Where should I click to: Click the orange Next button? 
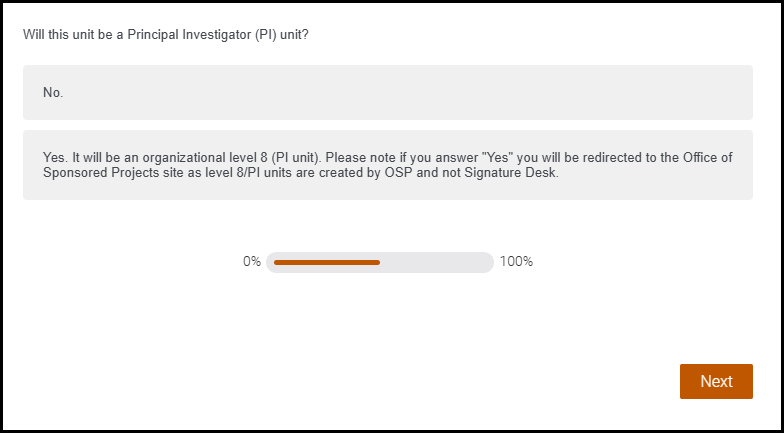coord(716,381)
